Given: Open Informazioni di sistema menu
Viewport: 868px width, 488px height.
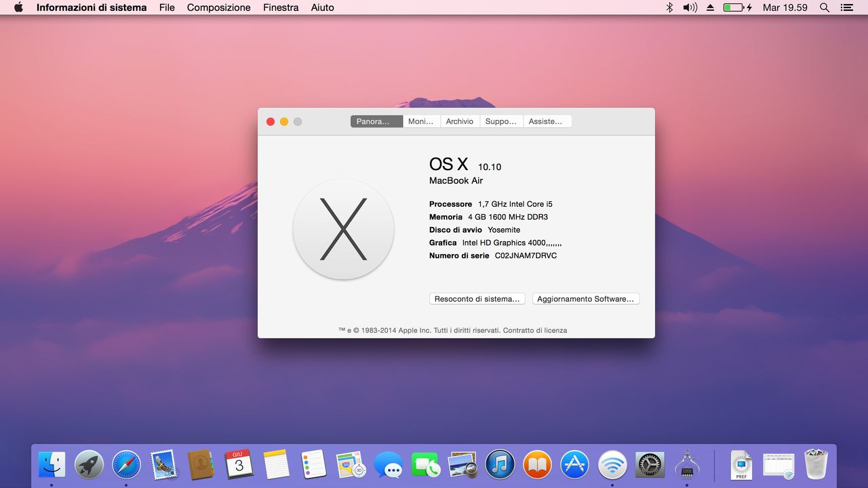Looking at the screenshot, I should pos(92,7).
